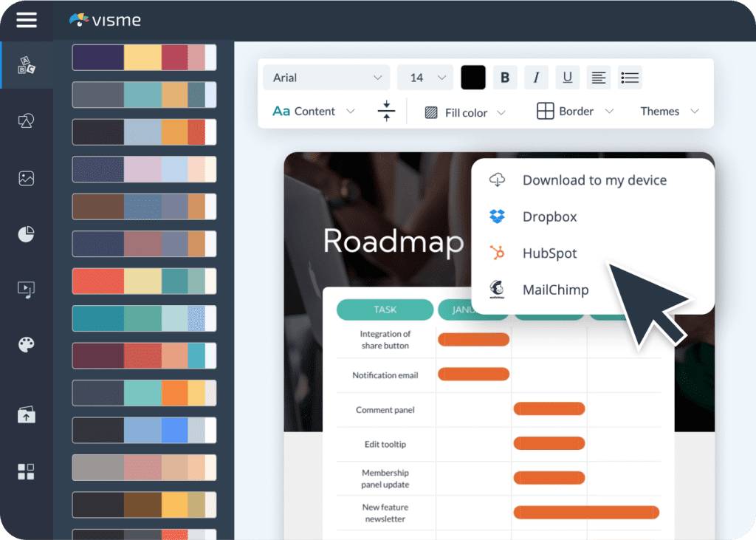Screen dimensions: 756x540
Task: Open the uploads folder in the sidebar
Action: pos(26,414)
